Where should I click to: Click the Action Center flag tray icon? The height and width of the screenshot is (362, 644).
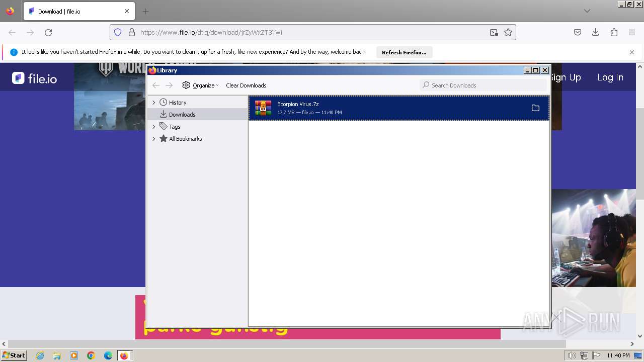(x=596, y=355)
